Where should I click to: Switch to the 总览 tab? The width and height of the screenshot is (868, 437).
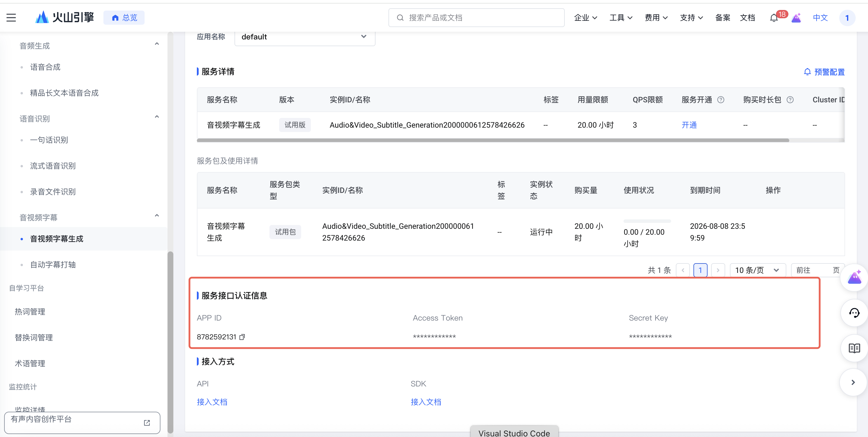click(124, 17)
